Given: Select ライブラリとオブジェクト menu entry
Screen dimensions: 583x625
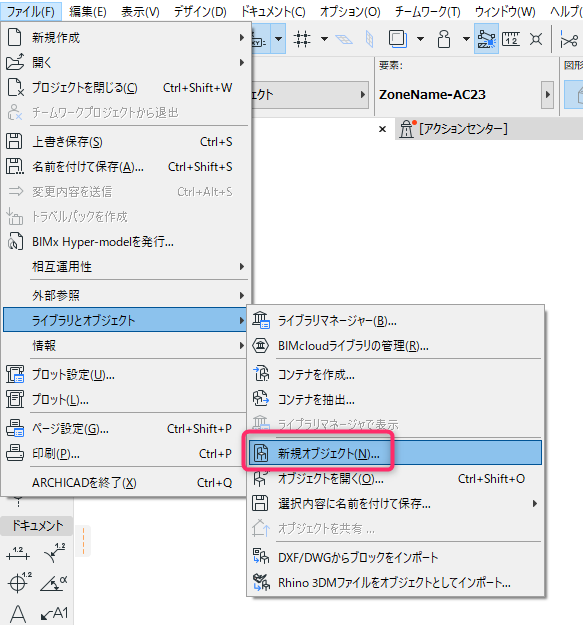Looking at the screenshot, I should click(x=126, y=320).
